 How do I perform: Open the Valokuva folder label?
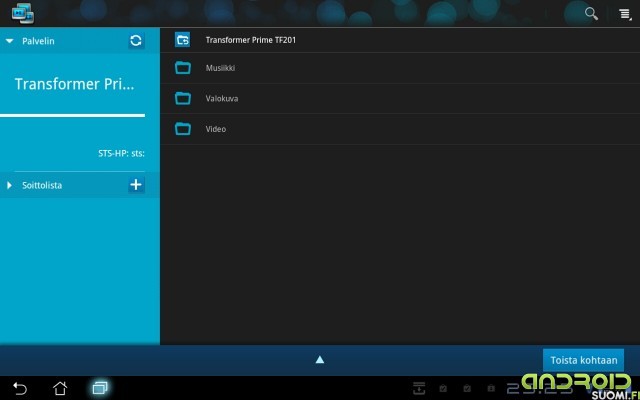222,99
